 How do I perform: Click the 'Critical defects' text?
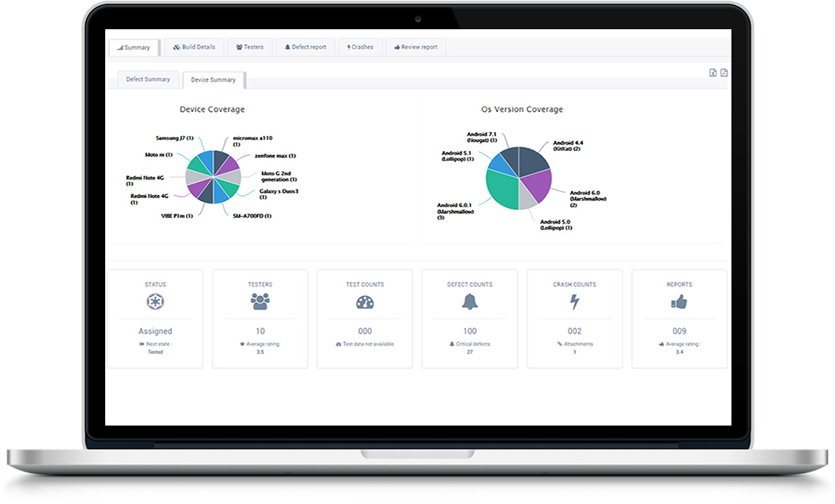473,345
